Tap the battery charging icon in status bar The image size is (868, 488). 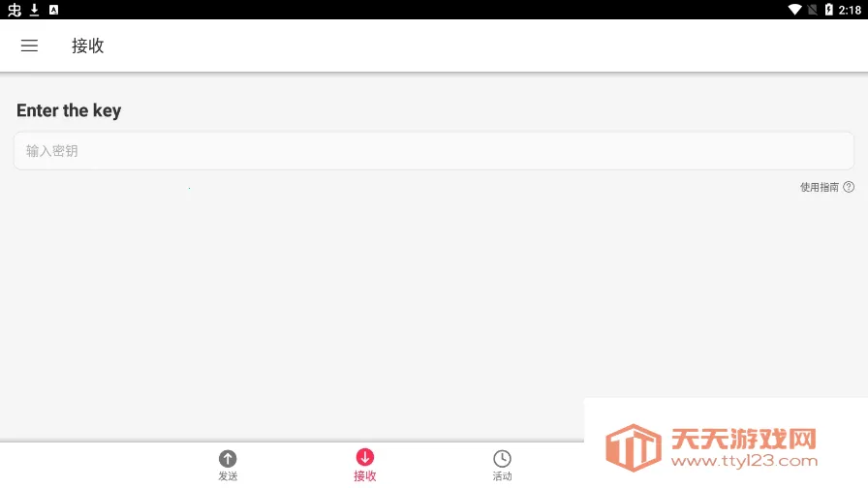tap(828, 10)
